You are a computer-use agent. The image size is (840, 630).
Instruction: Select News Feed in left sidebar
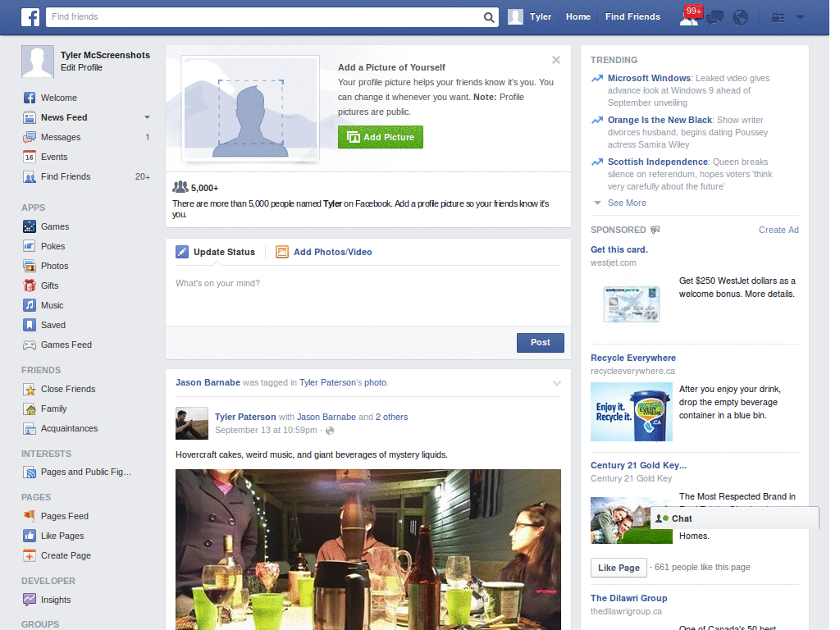64,117
